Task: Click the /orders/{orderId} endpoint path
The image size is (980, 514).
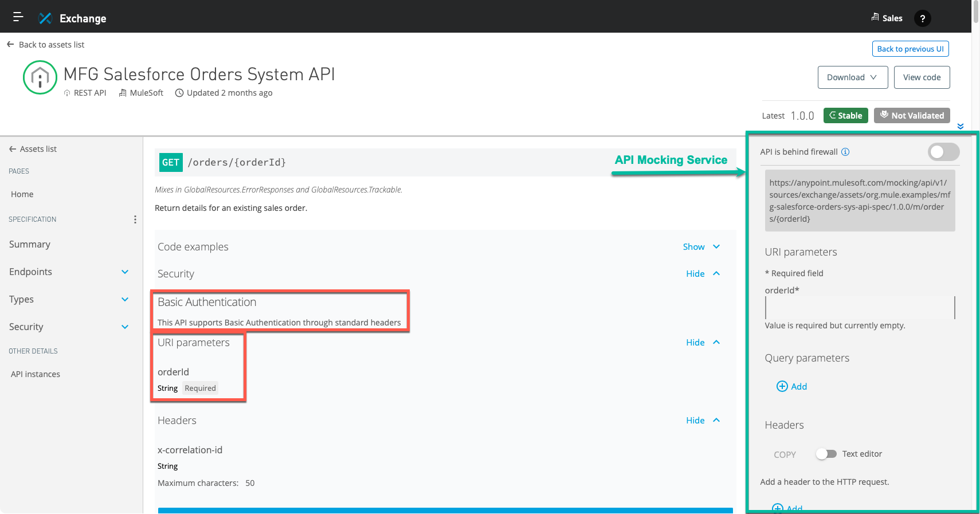Action: 237,162
